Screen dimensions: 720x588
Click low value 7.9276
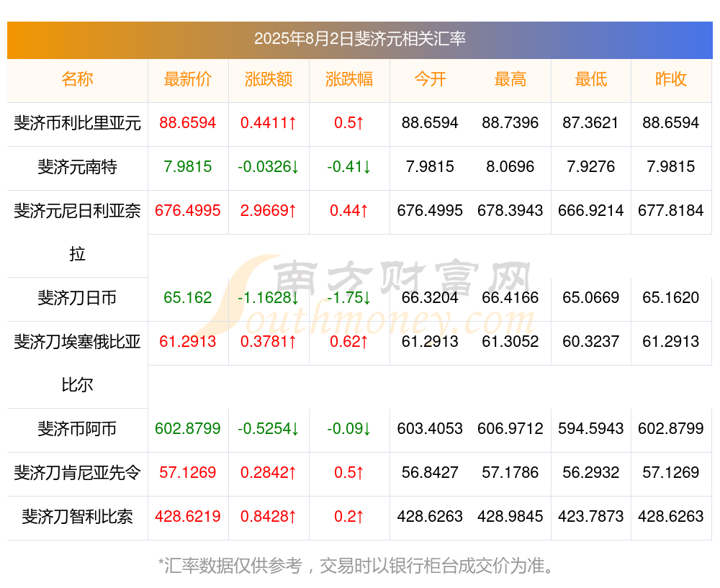[591, 167]
